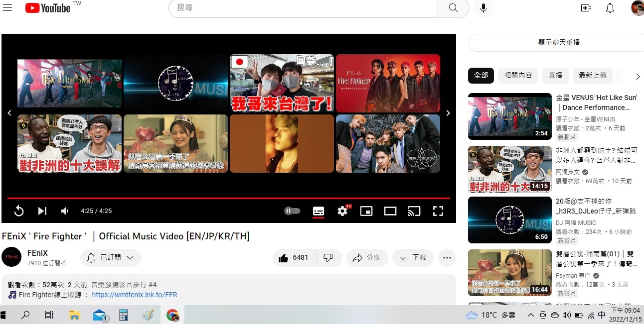Toggle subtitles/closed captions
Image resolution: width=644 pixels, height=324 pixels.
319,211
